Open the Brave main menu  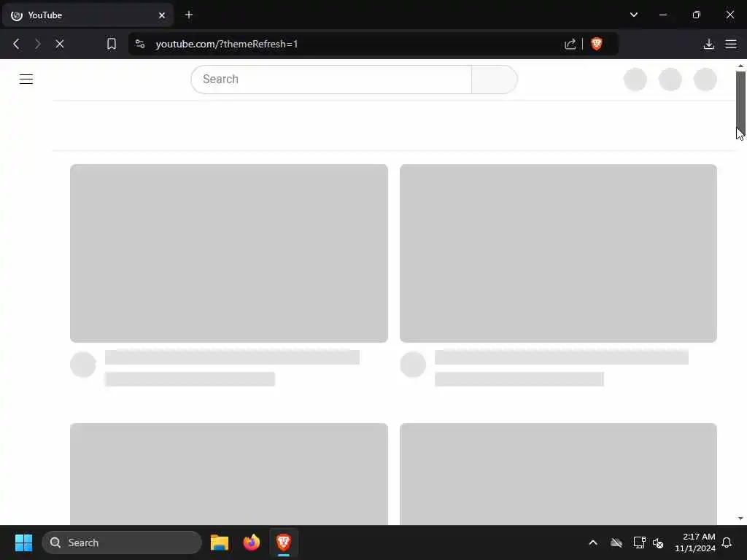click(x=731, y=44)
